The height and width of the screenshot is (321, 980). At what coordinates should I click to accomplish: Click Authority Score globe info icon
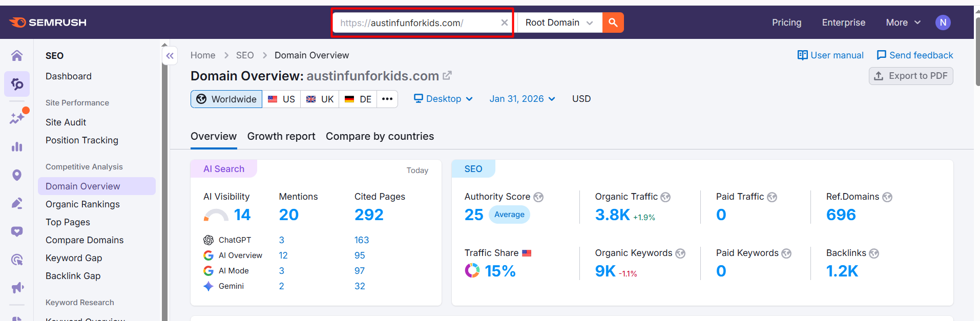[538, 197]
